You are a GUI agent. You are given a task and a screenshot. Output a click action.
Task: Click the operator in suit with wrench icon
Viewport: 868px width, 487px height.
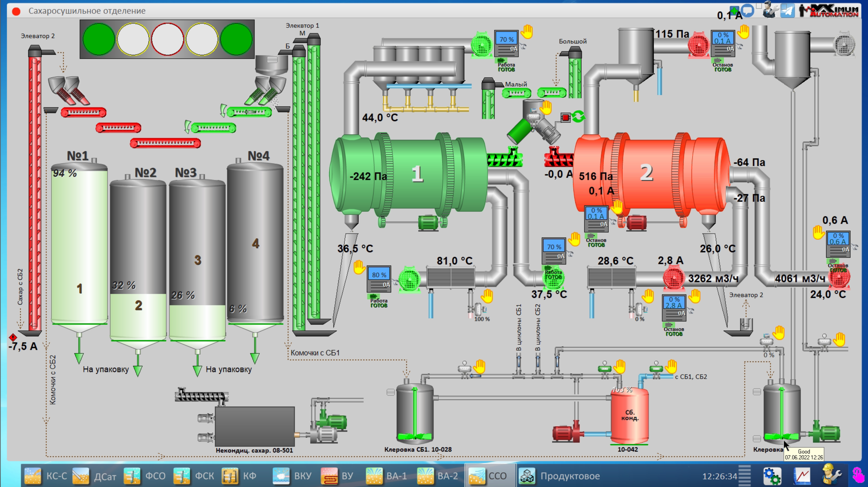[x=770, y=9]
